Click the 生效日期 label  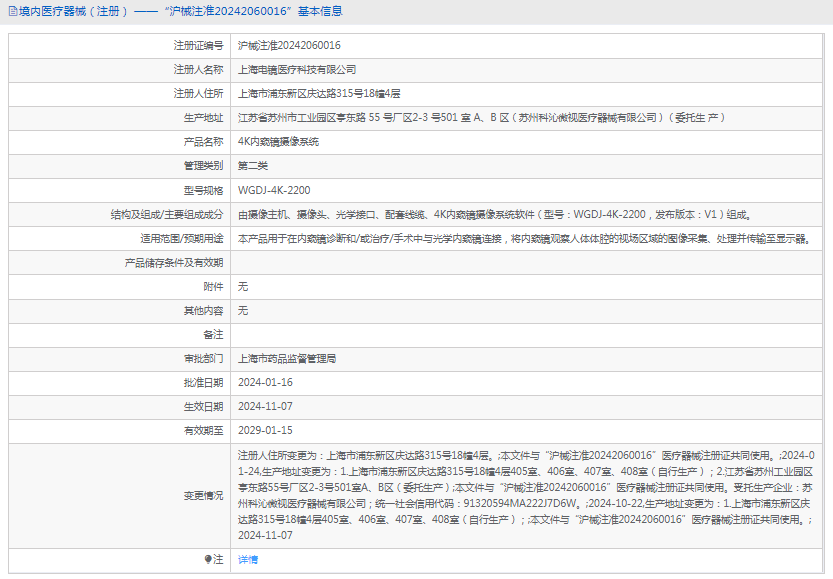click(x=203, y=406)
